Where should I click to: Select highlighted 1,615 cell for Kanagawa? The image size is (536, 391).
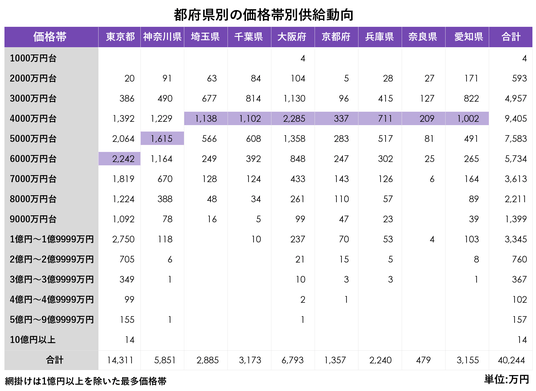pos(162,138)
